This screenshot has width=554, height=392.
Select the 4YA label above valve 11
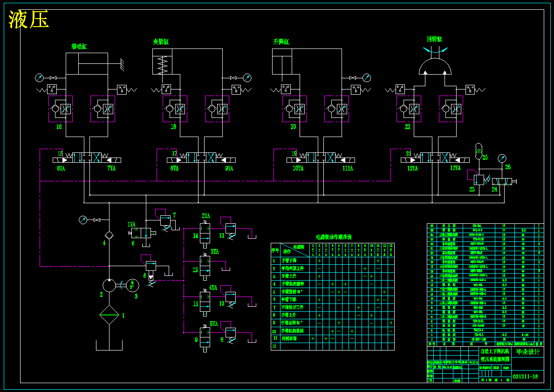213,288
